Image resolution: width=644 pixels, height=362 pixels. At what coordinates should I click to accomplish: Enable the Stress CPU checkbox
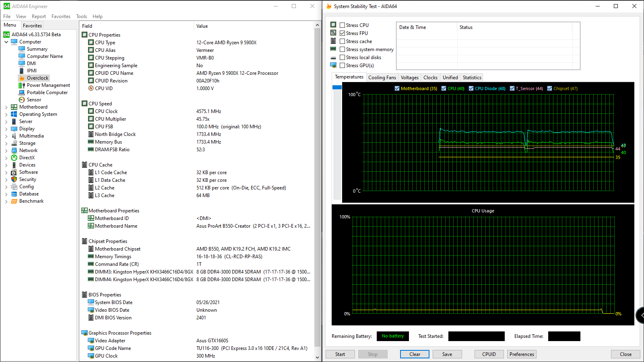click(343, 25)
